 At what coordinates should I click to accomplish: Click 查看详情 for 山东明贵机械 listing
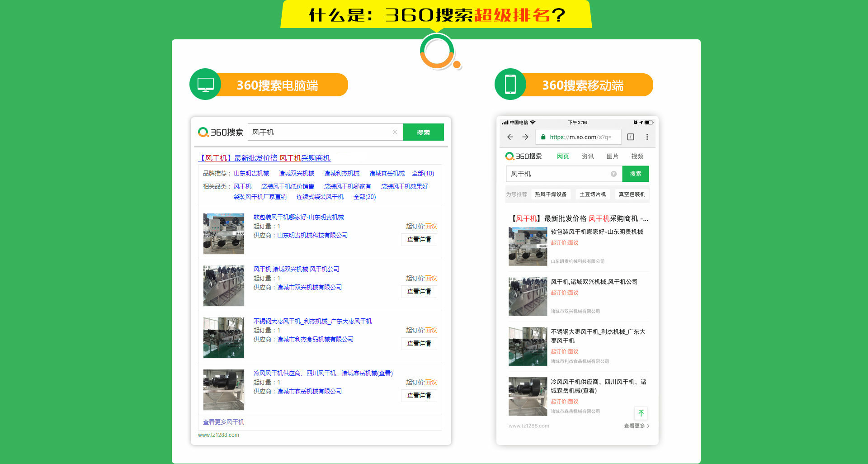point(419,239)
